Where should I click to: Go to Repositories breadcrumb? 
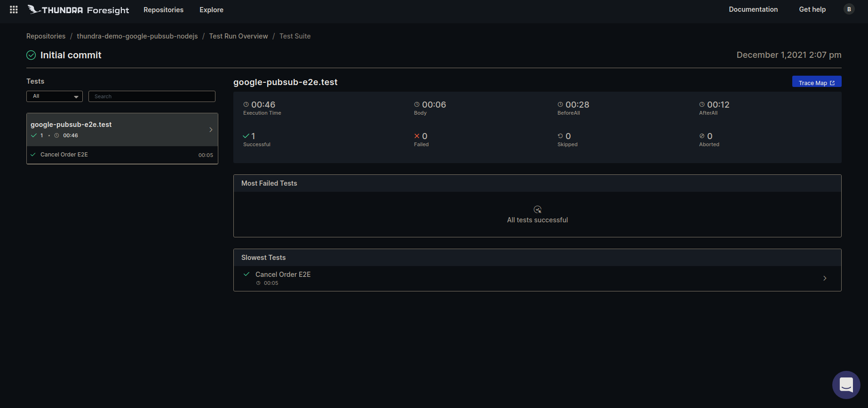click(46, 36)
